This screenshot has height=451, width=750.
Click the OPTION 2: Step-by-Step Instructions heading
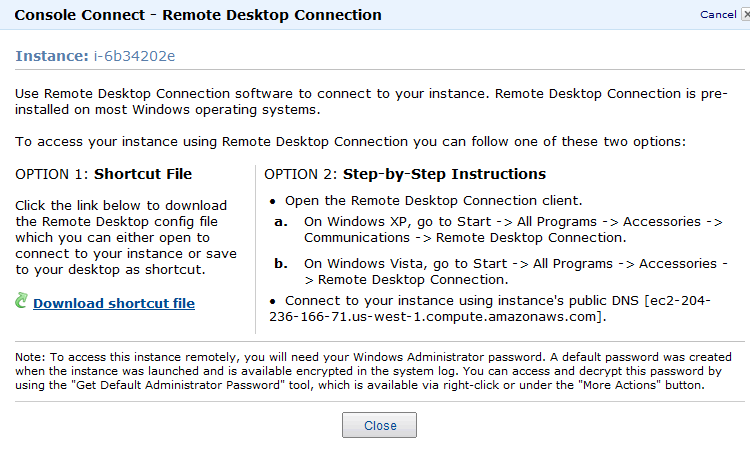405,174
